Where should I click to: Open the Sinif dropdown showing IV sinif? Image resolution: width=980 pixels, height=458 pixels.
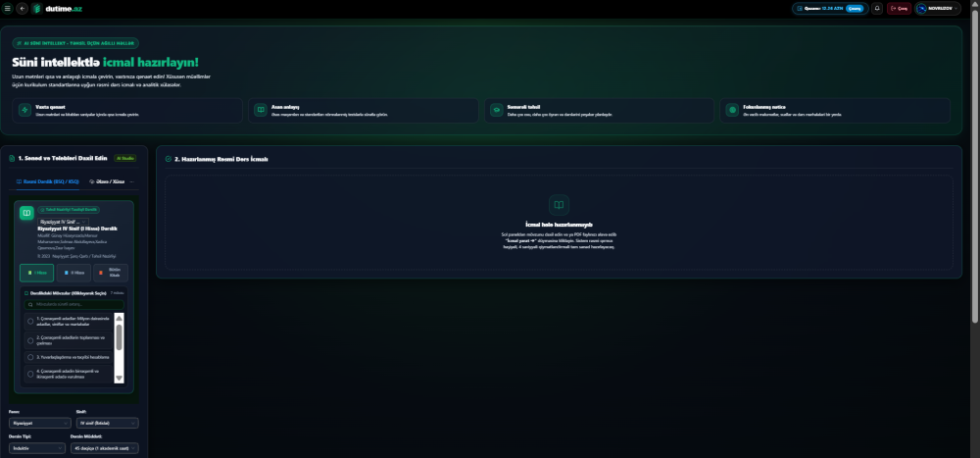tap(107, 423)
